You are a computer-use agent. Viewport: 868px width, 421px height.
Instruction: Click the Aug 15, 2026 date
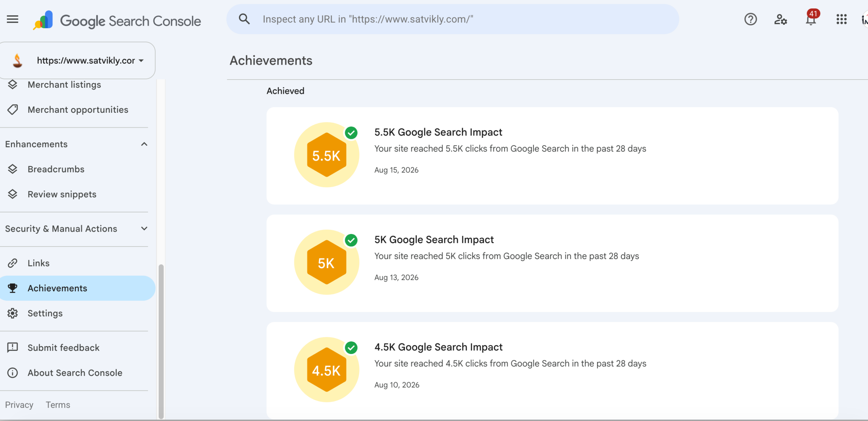pyautogui.click(x=396, y=170)
